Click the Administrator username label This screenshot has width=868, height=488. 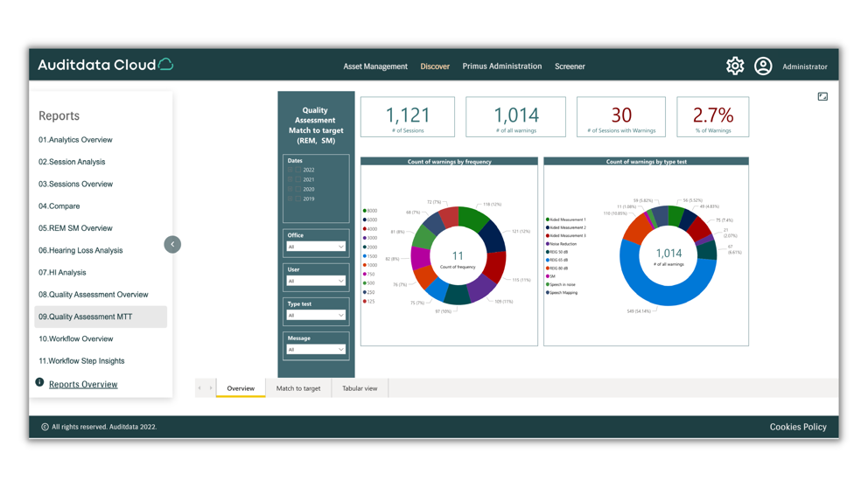tap(805, 66)
